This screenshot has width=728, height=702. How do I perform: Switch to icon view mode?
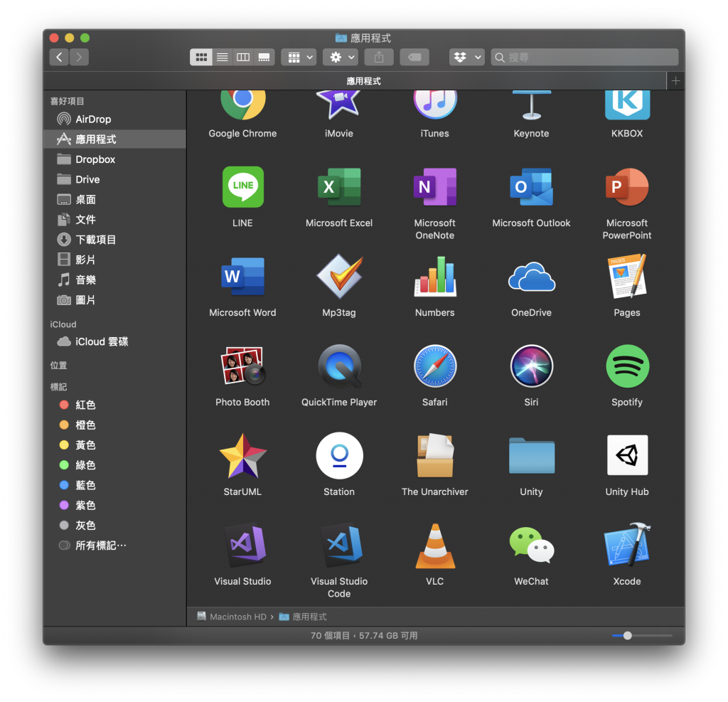tap(201, 57)
